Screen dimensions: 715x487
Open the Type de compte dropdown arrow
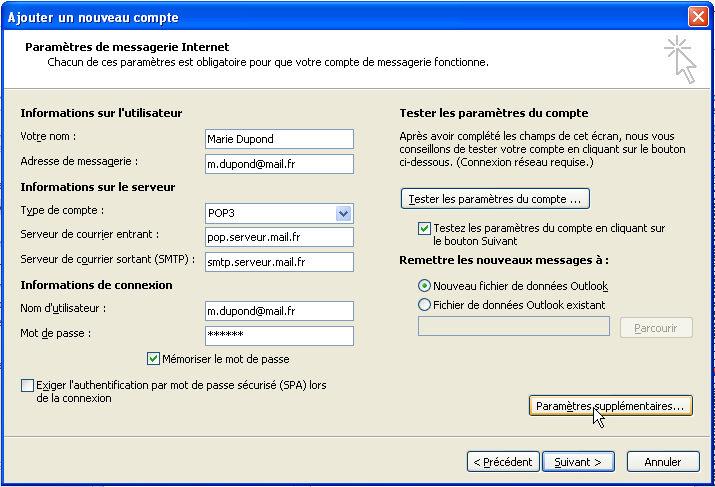coord(343,213)
